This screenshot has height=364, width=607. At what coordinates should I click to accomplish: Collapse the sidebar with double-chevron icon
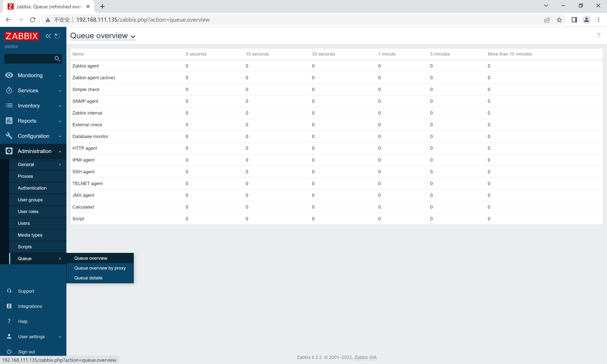48,36
